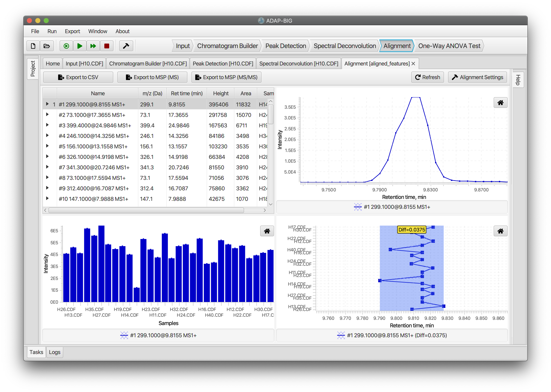Refresh the alignment results
551x392 pixels.
click(x=427, y=77)
